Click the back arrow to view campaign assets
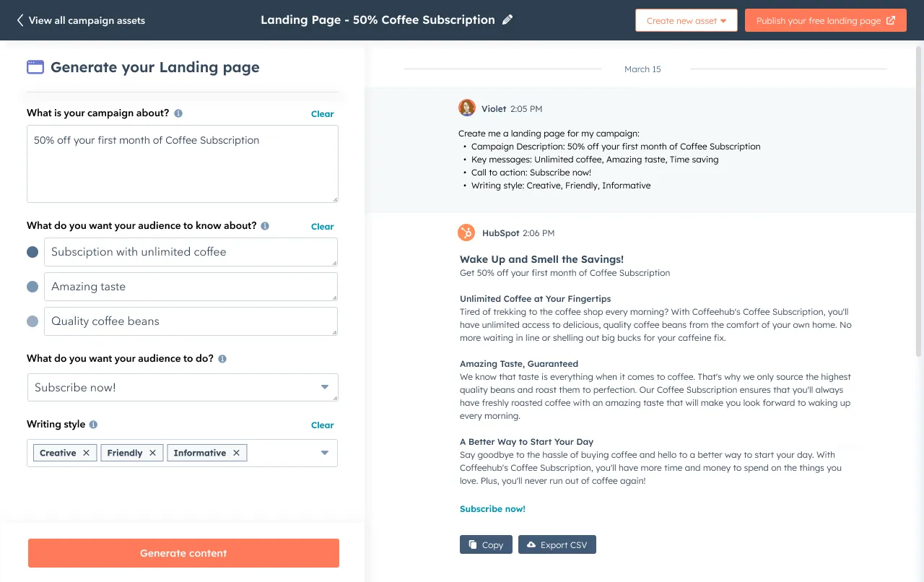Image resolution: width=924 pixels, height=582 pixels. tap(20, 20)
